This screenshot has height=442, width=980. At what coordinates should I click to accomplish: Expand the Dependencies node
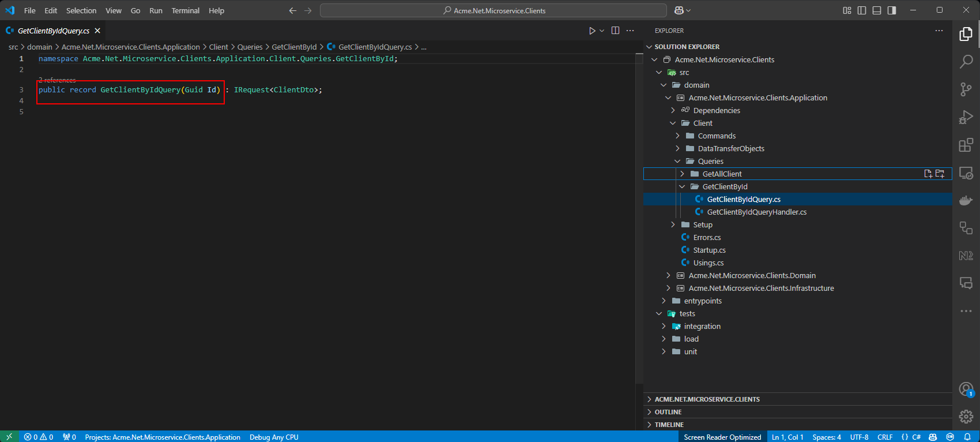click(x=673, y=110)
